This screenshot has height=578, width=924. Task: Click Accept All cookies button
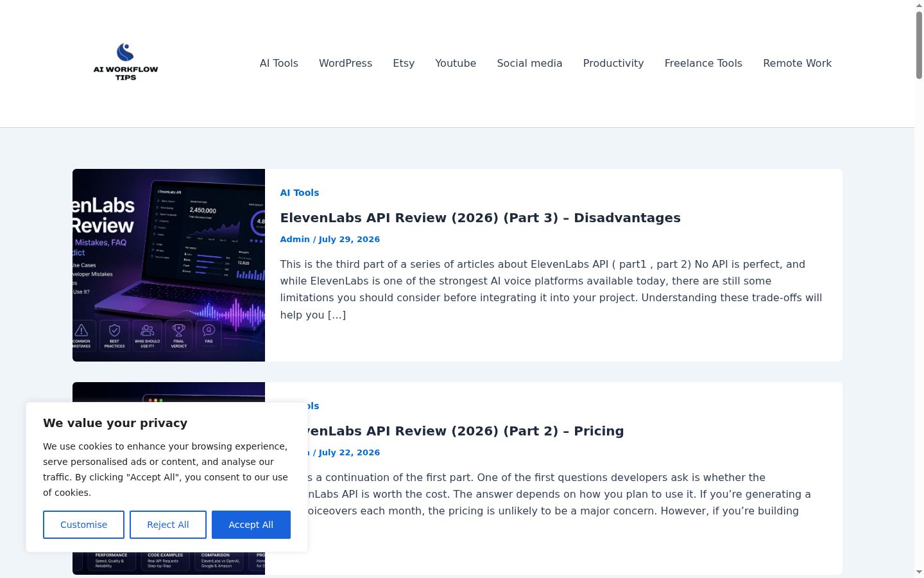coord(251,525)
